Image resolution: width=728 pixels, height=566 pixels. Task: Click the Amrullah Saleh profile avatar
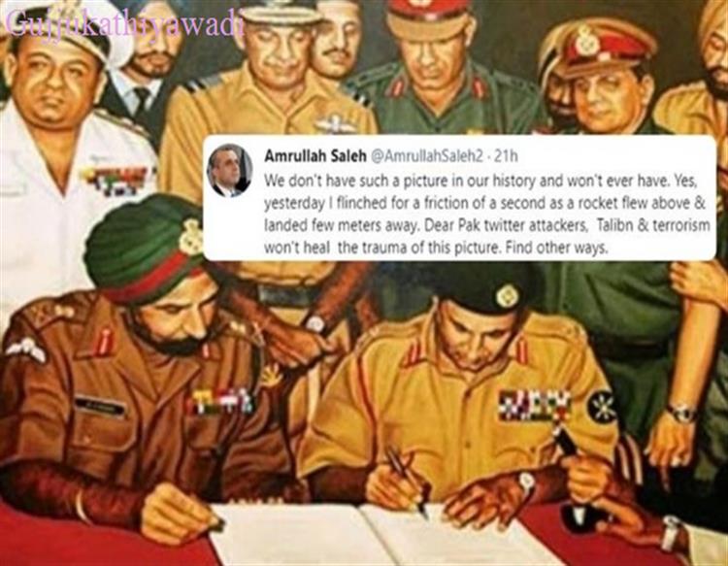coord(230,171)
